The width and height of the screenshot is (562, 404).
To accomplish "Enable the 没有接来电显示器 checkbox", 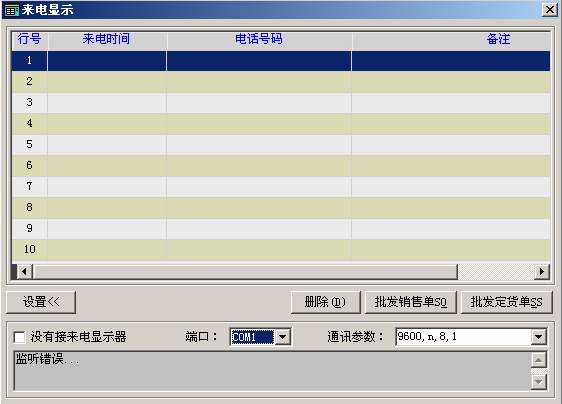I will click(19, 337).
